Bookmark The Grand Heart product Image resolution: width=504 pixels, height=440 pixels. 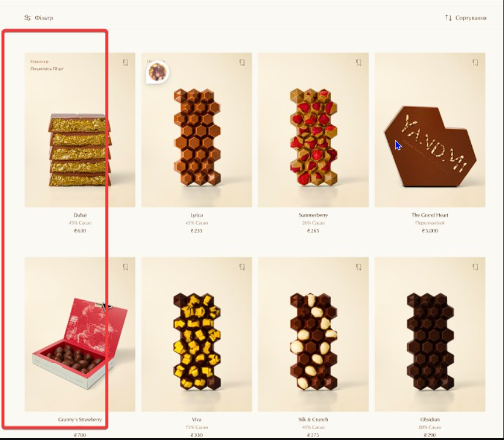[x=475, y=63]
